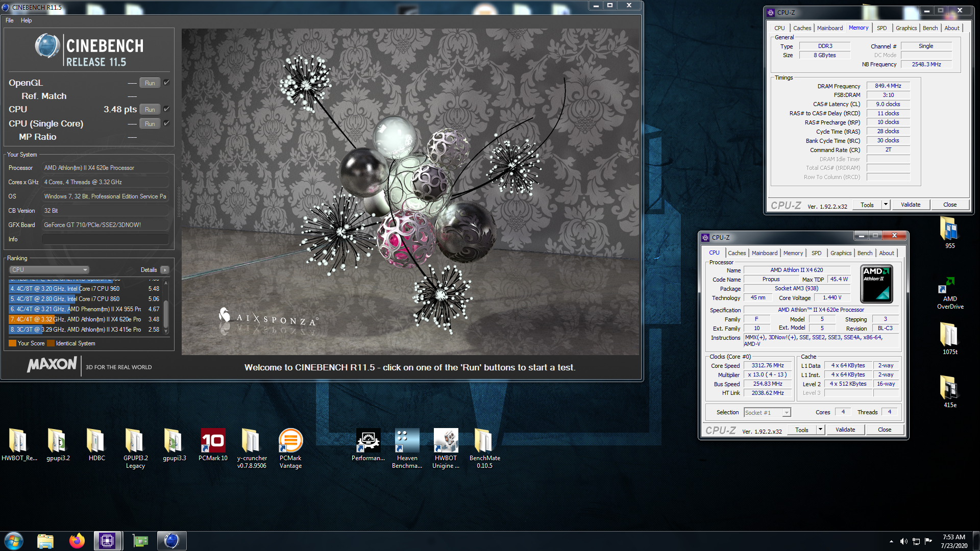Click Validate in lower CPU-Z window
Viewport: 980px width, 551px height.
pos(845,430)
